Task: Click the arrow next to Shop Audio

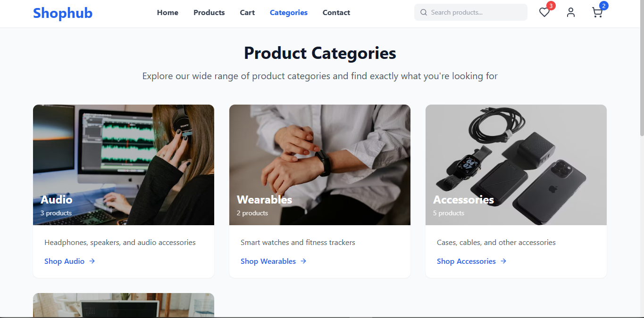Action: [x=92, y=261]
